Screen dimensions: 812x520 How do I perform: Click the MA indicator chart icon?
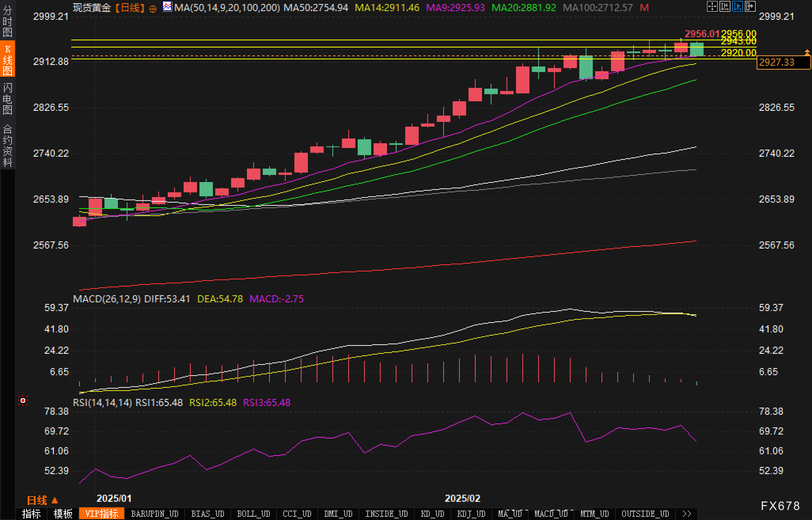click(167, 7)
